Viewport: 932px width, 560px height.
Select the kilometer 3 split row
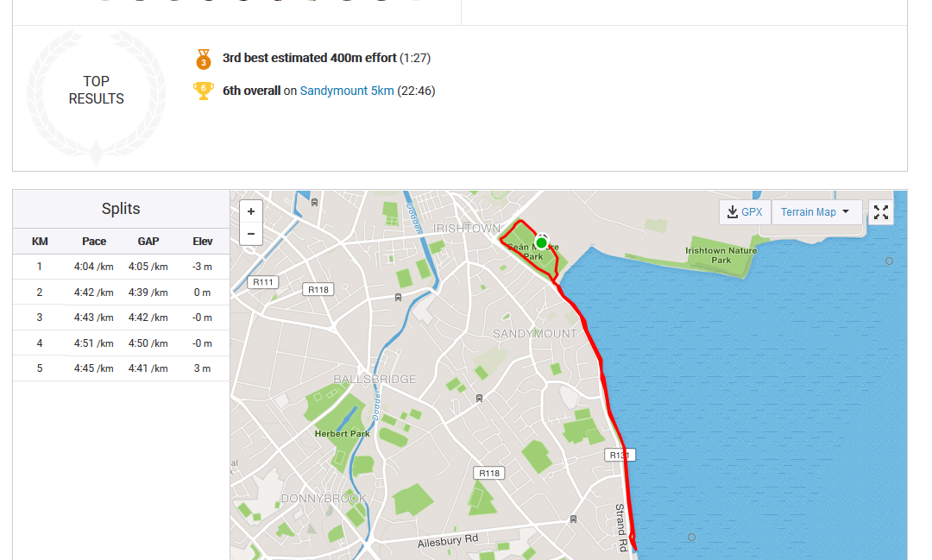tap(122, 318)
